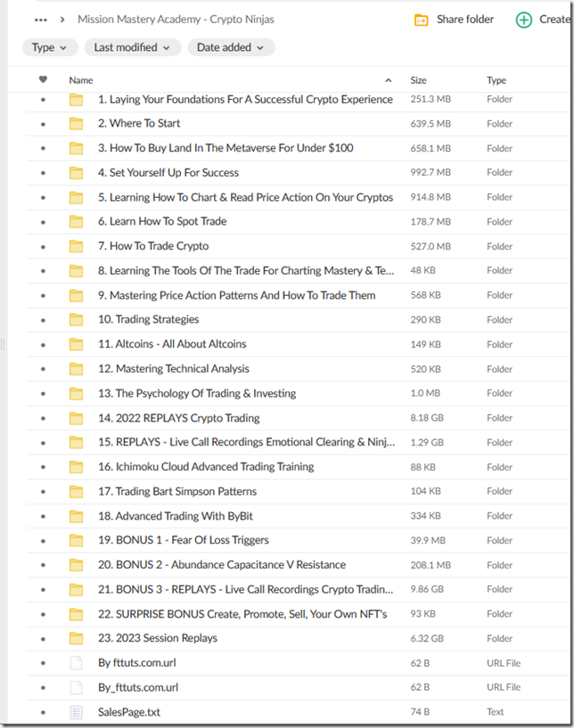Click the folder icon for Where To Start
The width and height of the screenshot is (574, 728).
click(76, 124)
